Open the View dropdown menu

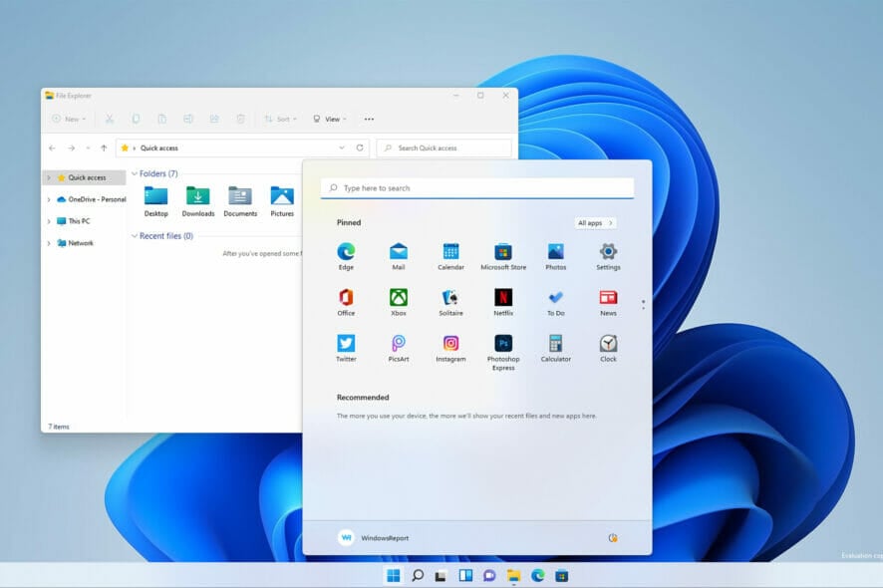click(x=330, y=119)
